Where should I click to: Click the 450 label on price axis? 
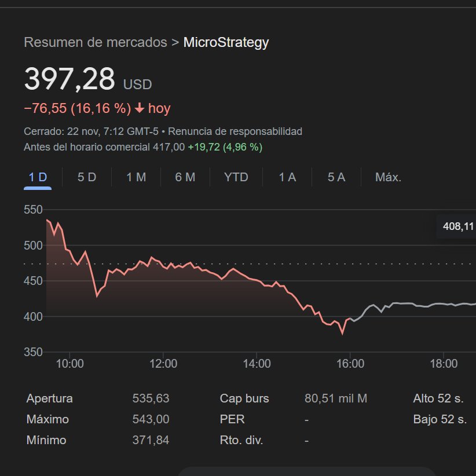click(33, 281)
